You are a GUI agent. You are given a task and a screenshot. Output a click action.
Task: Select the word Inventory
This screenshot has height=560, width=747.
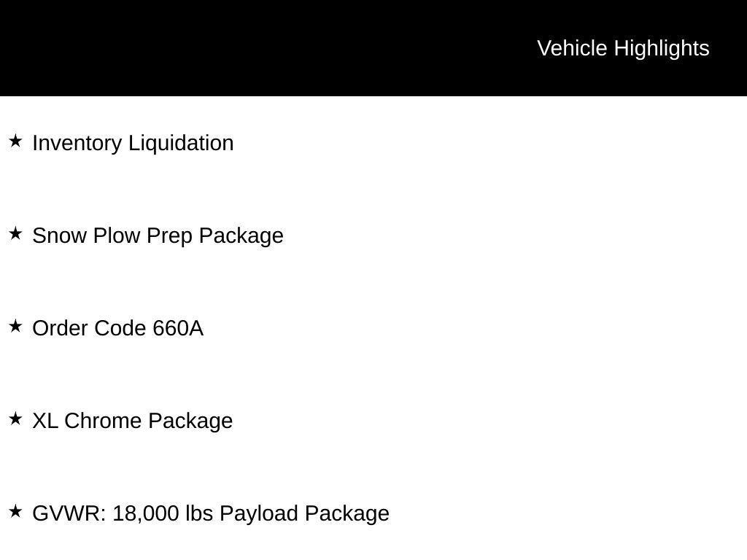[x=77, y=144]
